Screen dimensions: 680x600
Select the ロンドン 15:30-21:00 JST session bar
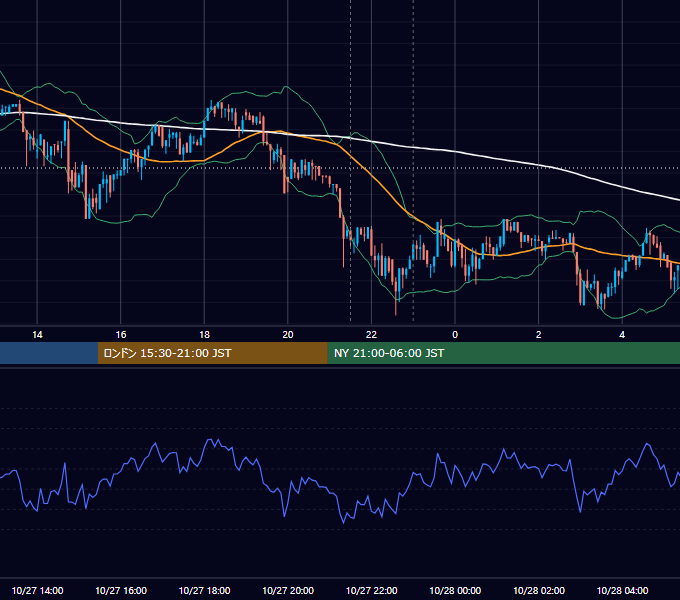coord(212,353)
